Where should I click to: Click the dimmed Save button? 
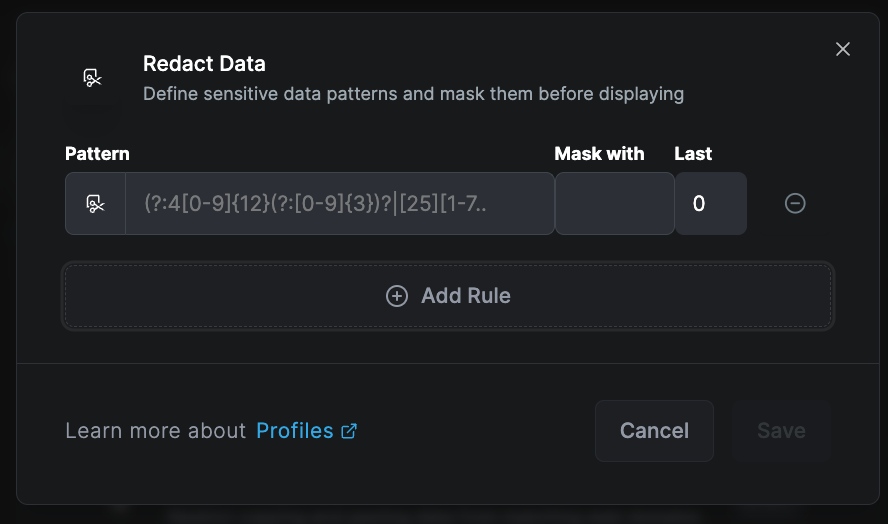pos(781,431)
